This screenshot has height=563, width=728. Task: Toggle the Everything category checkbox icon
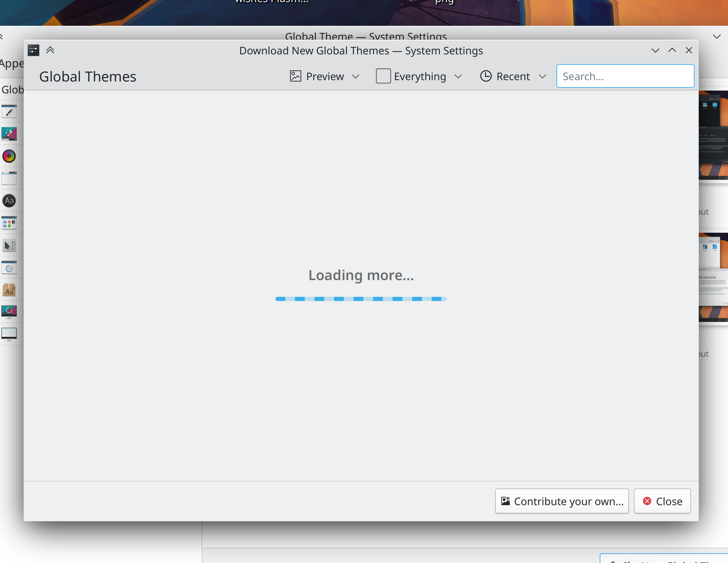click(383, 76)
